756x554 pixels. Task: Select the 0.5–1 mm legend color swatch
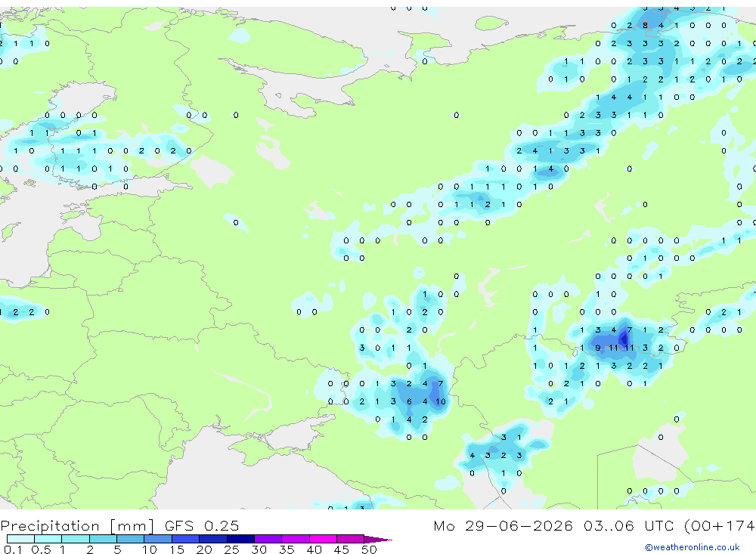coord(48,539)
